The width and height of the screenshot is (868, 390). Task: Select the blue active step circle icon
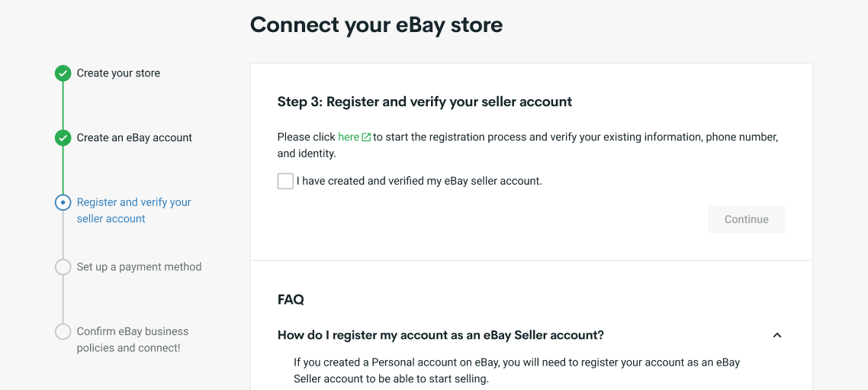pos(63,203)
